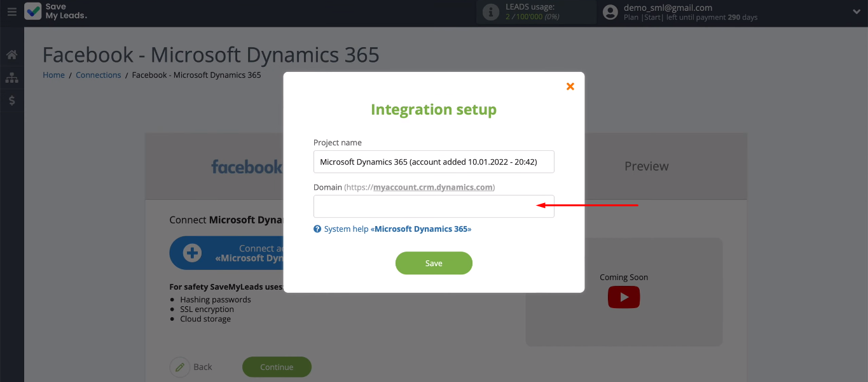This screenshot has width=868, height=382.
Task: Close the Integration setup dialog
Action: tap(570, 86)
